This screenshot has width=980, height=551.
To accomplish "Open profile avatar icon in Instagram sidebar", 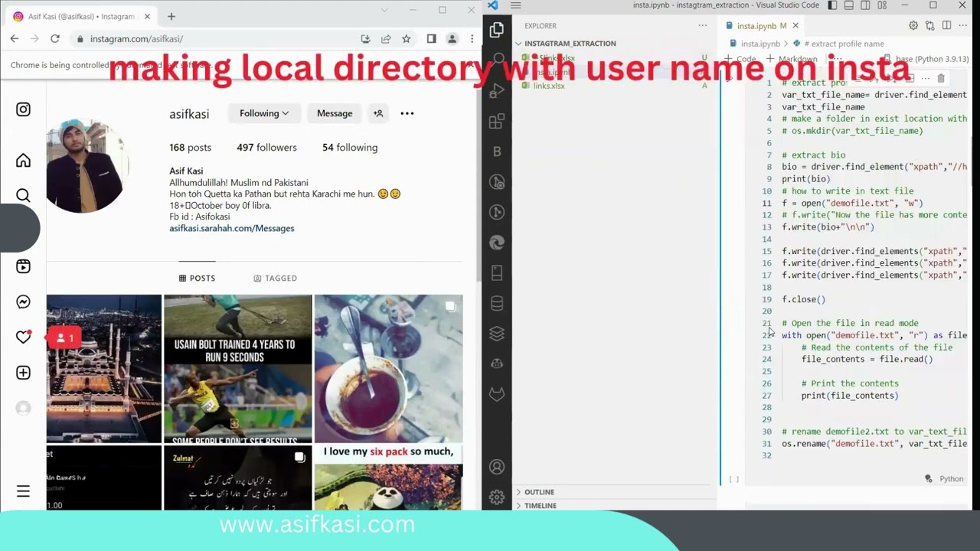I will pyautogui.click(x=23, y=408).
